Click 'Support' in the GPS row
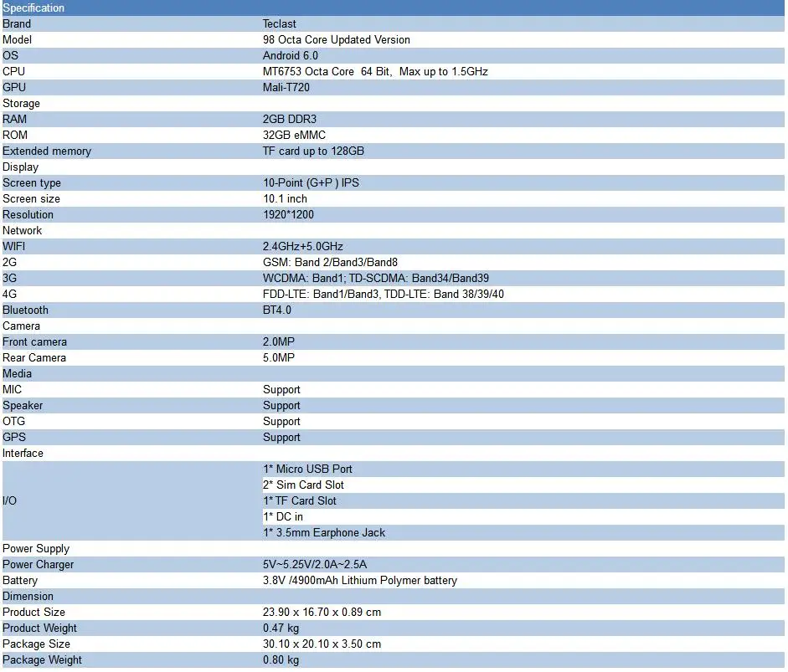788x672 pixels. click(281, 438)
